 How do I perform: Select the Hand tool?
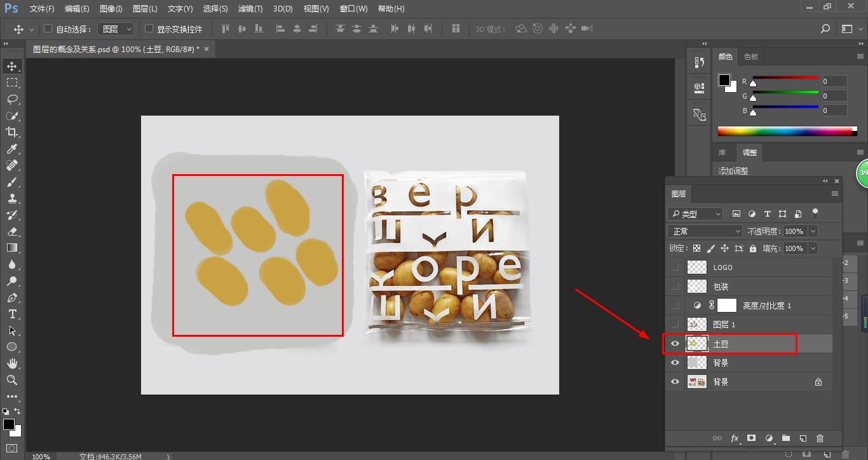tap(12, 363)
